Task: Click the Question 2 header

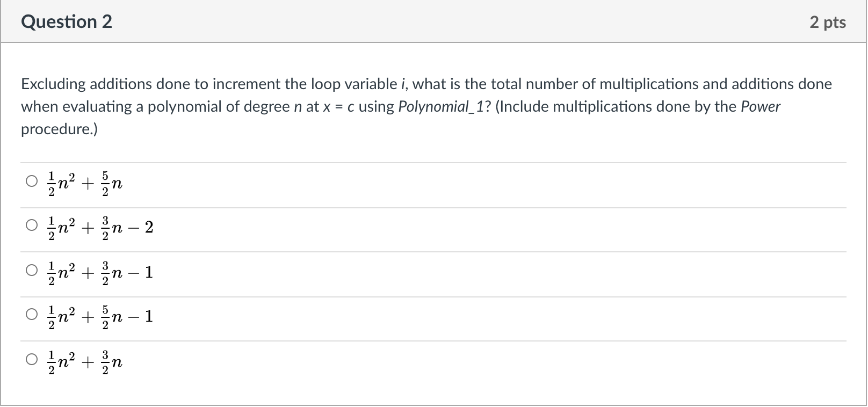Action: point(66,21)
